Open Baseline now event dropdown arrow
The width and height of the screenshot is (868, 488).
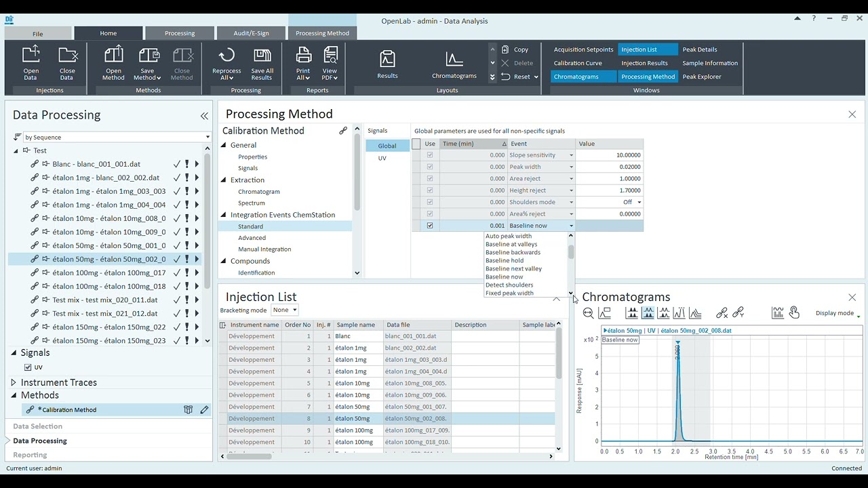tap(571, 226)
